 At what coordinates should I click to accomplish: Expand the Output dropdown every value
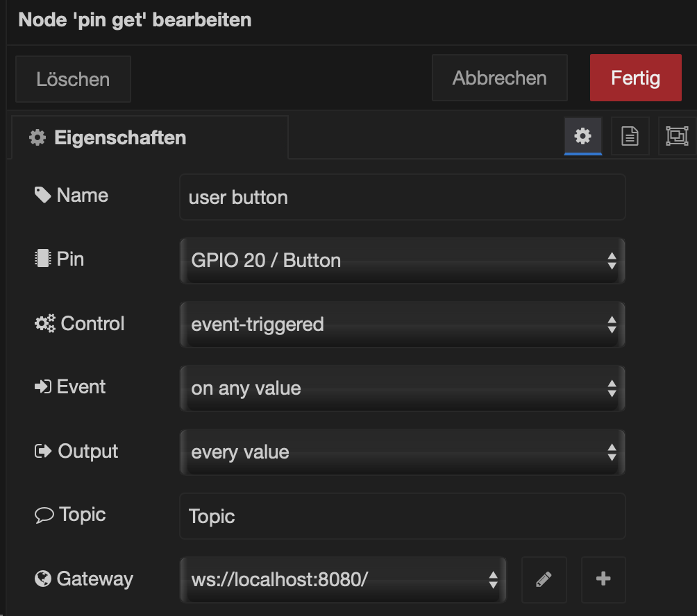(x=402, y=452)
